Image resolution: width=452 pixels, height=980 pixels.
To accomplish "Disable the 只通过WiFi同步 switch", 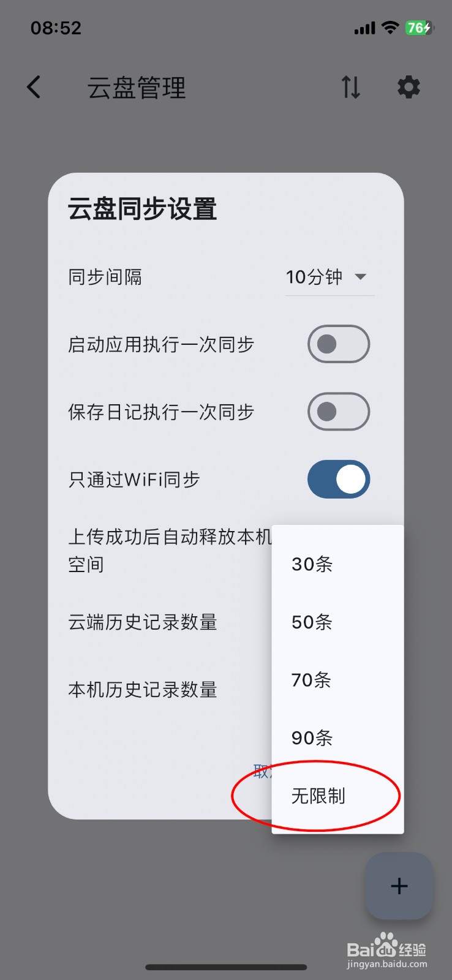I will pyautogui.click(x=338, y=479).
